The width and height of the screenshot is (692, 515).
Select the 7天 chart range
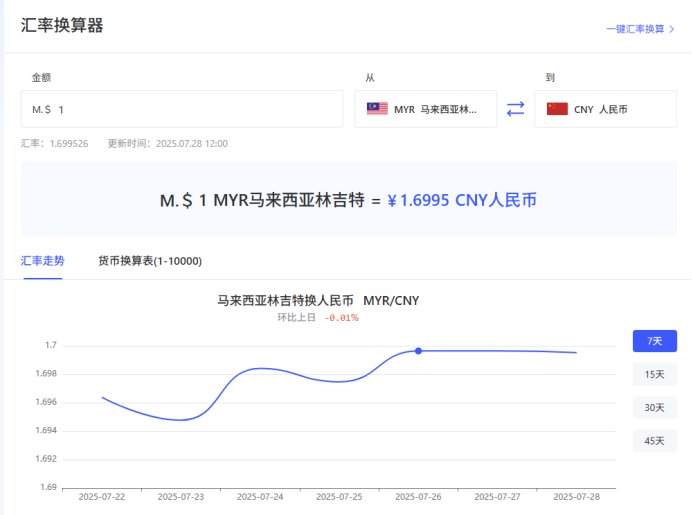(x=654, y=341)
